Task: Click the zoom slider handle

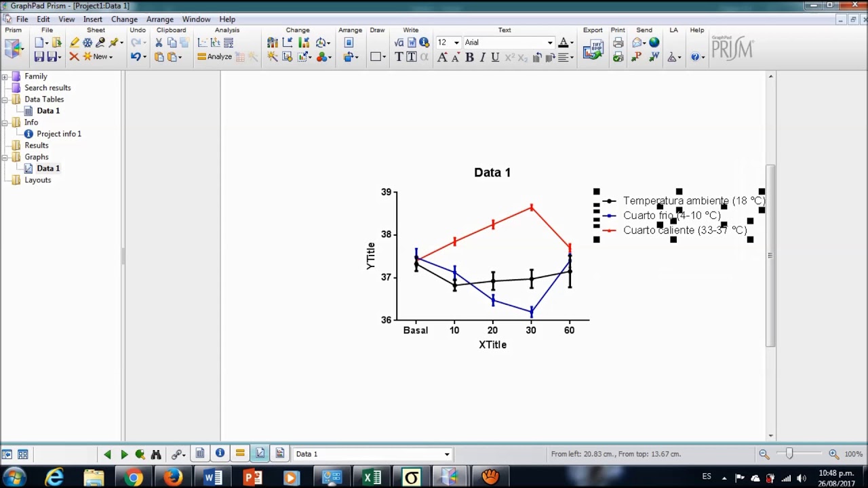Action: point(789,453)
